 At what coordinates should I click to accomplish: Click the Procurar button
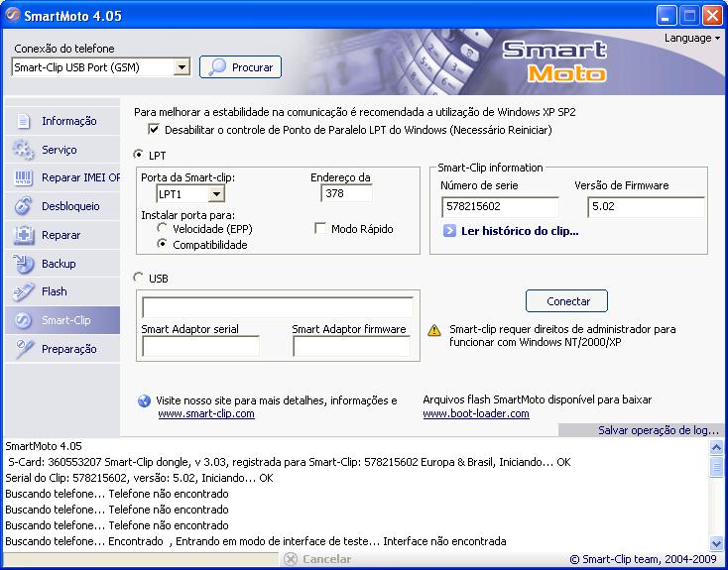(240, 67)
